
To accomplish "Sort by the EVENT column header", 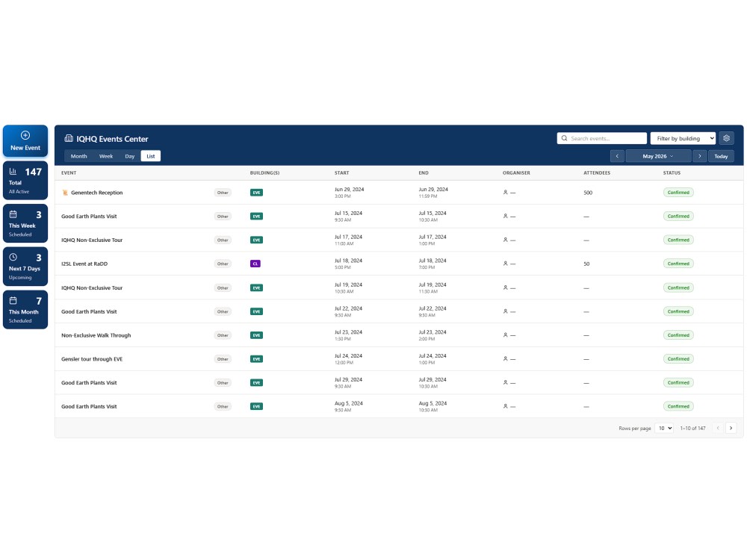I will tap(69, 173).
